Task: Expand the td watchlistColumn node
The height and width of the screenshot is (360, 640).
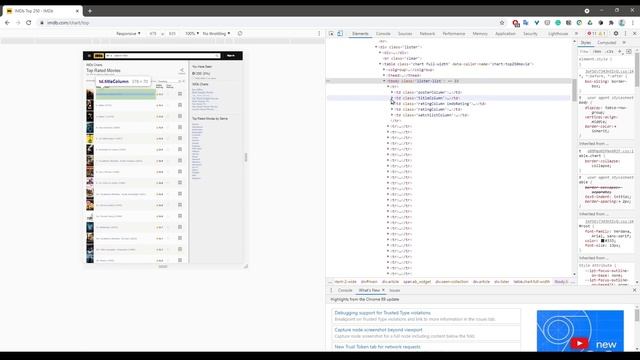Action: coord(392,115)
